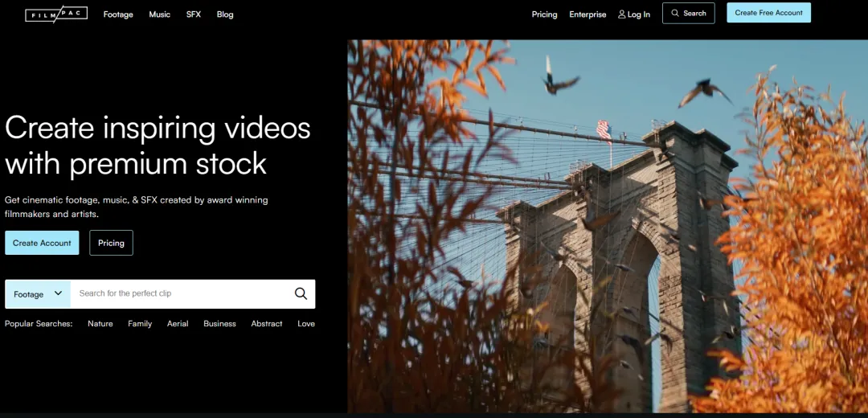
Task: Click the outlined Pricing button below headline
Action: [111, 243]
